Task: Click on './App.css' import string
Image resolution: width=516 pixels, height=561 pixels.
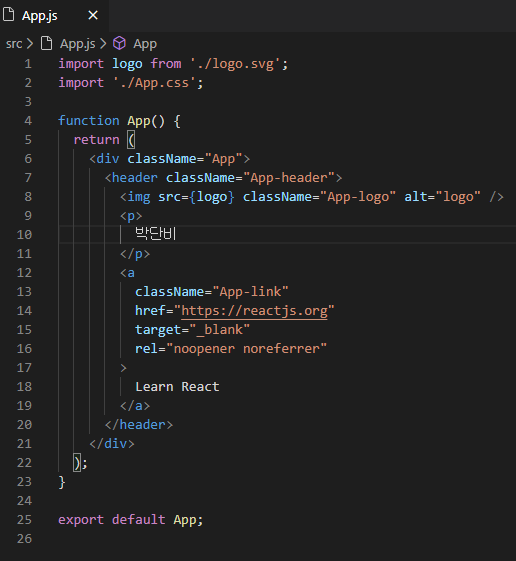Action: pos(155,83)
